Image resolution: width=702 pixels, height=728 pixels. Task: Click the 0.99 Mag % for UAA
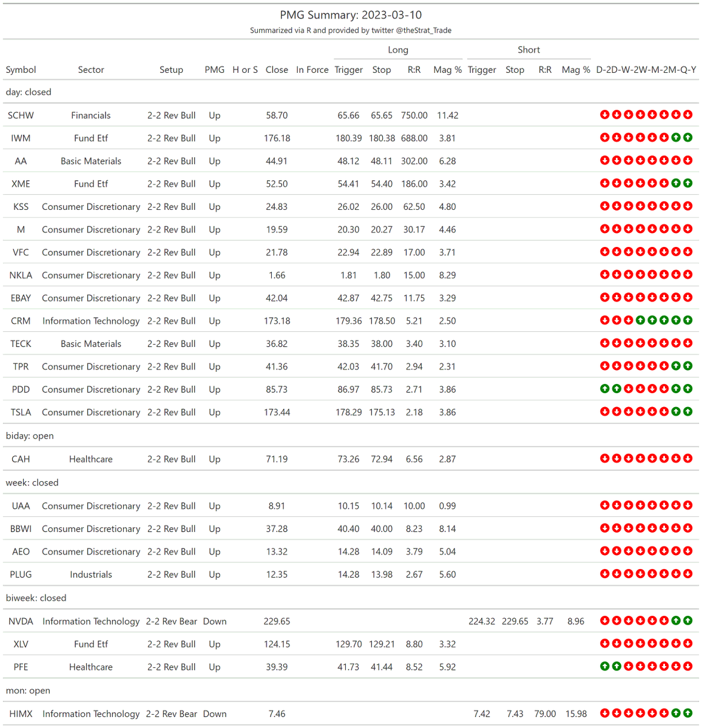click(447, 506)
